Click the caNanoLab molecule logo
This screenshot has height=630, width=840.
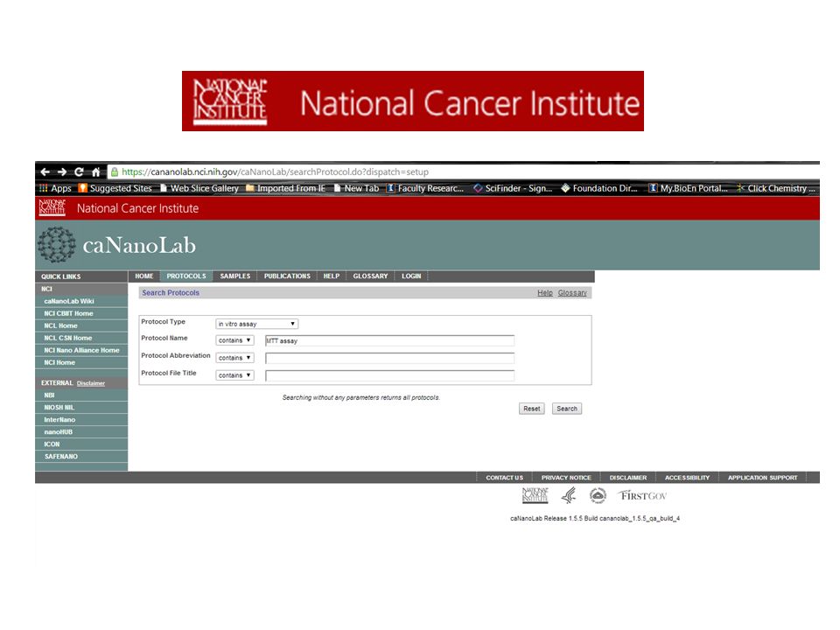point(56,245)
